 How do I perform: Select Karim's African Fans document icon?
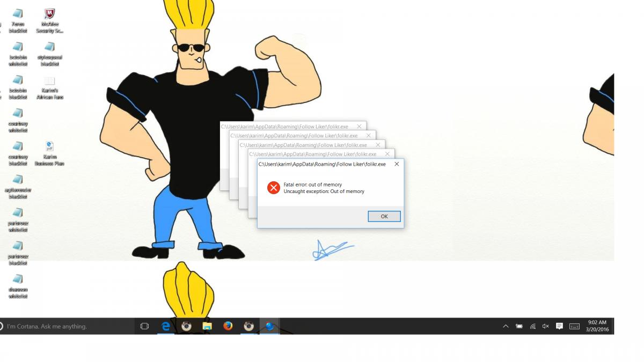pos(49,87)
